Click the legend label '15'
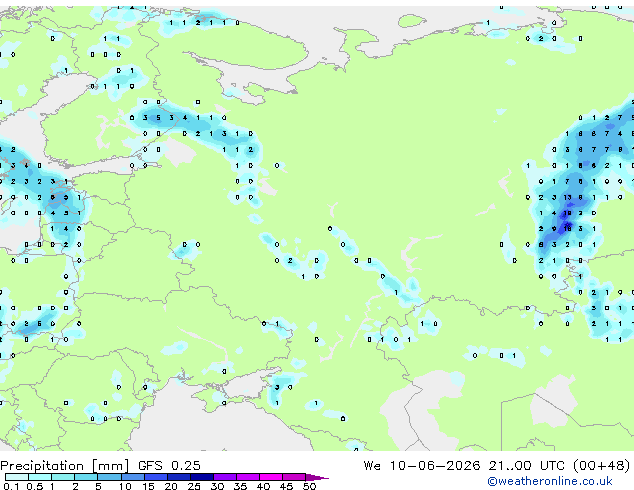Image resolution: width=634 pixels, height=490 pixels. point(148,486)
